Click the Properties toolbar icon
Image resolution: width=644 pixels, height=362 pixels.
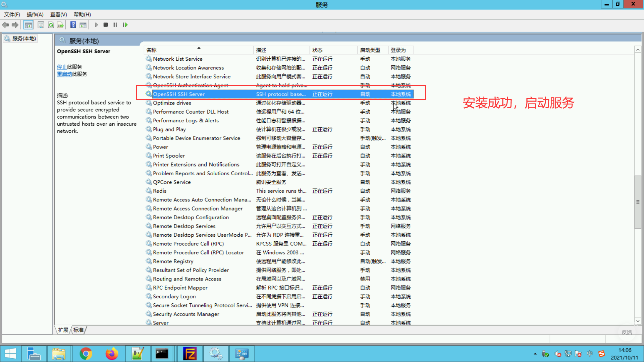pyautogui.click(x=41, y=25)
